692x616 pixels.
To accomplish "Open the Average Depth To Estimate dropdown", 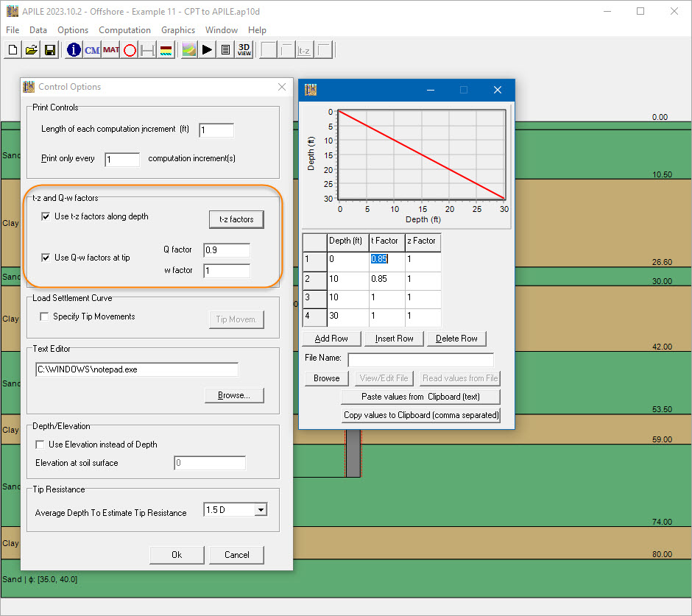I will 261,509.
